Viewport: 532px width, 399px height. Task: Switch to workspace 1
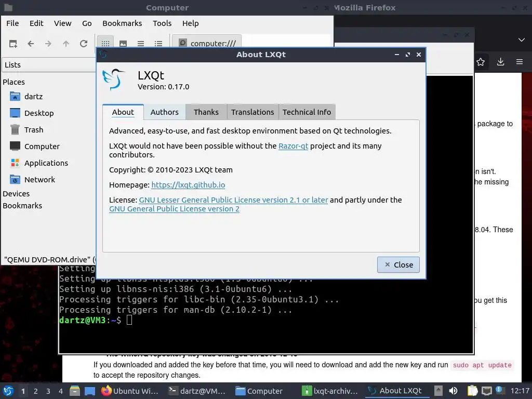(23, 391)
